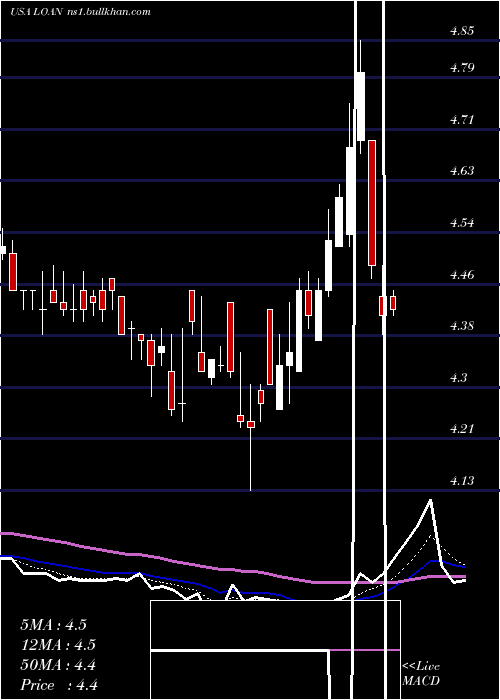The width and height of the screenshot is (500, 700).
Task: Click the 4.13 price axis label
Action: (x=462, y=481)
